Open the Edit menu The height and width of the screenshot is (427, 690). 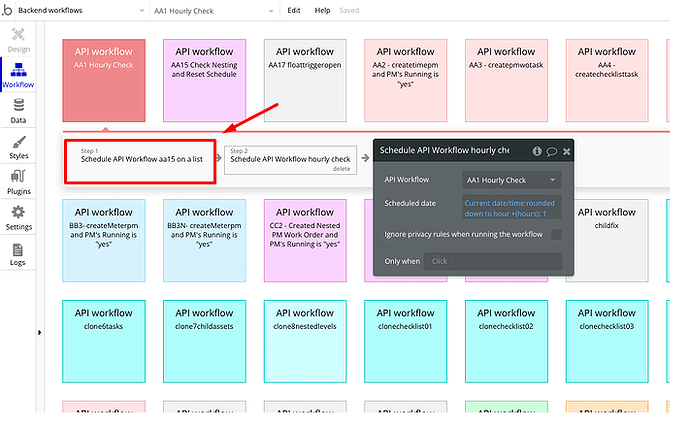click(x=294, y=10)
